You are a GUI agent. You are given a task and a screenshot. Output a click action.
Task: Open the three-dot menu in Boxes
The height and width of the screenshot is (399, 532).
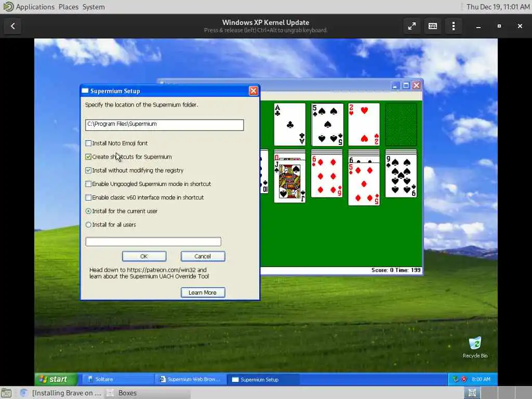pyautogui.click(x=454, y=26)
